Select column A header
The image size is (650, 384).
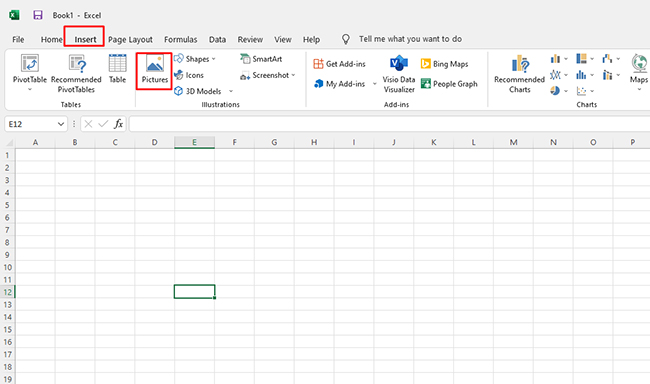click(x=35, y=142)
